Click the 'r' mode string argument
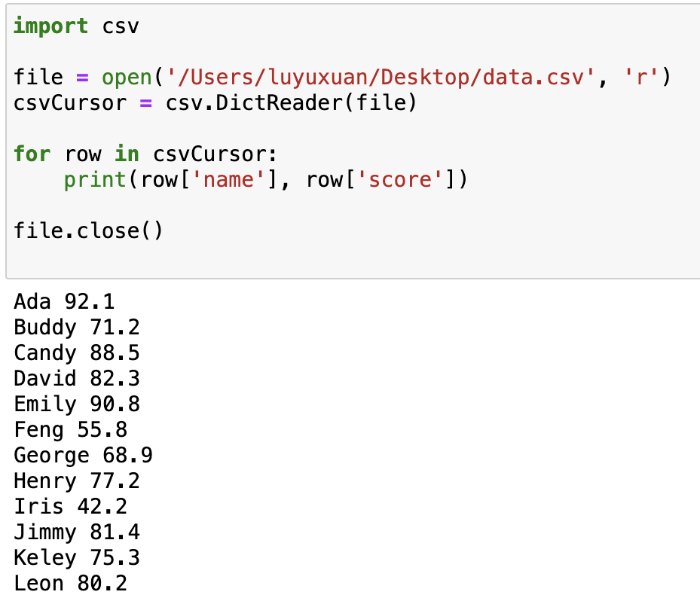The height and width of the screenshot is (601, 700). click(641, 77)
